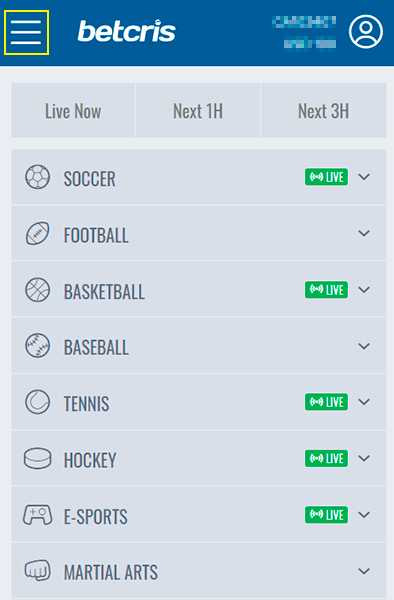
Task: Click the American football icon
Action: click(x=37, y=233)
